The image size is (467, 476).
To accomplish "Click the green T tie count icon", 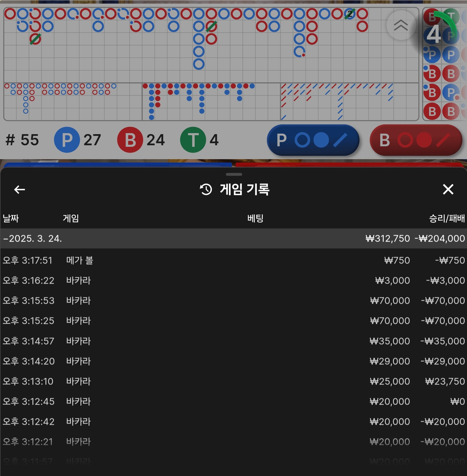I will coord(193,140).
